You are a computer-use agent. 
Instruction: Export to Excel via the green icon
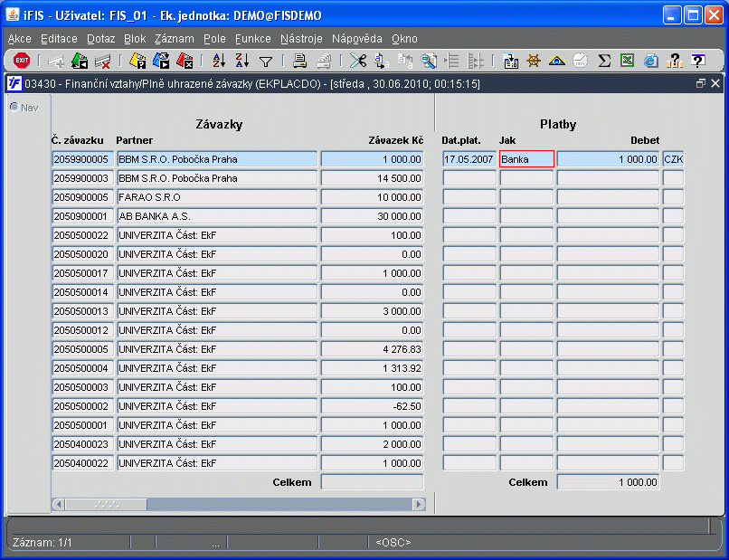[x=627, y=61]
